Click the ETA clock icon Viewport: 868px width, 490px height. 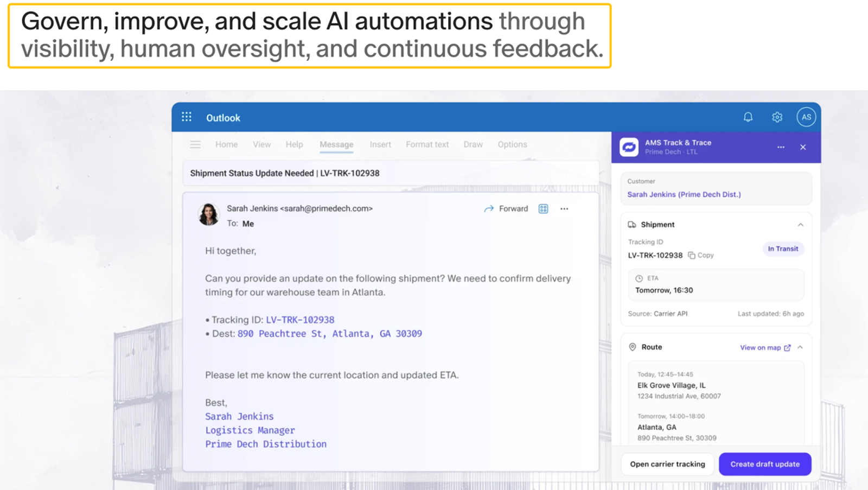click(639, 278)
